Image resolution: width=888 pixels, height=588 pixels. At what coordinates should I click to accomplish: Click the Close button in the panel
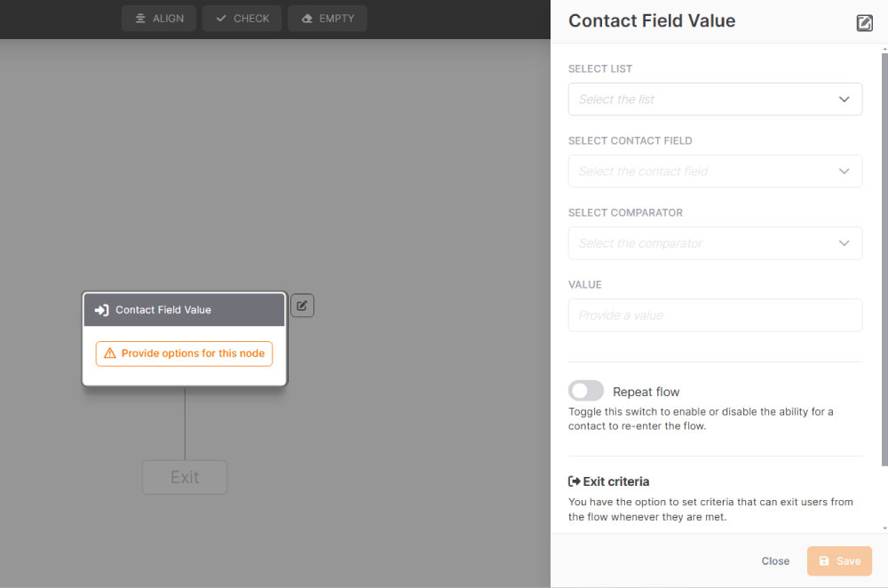click(774, 560)
